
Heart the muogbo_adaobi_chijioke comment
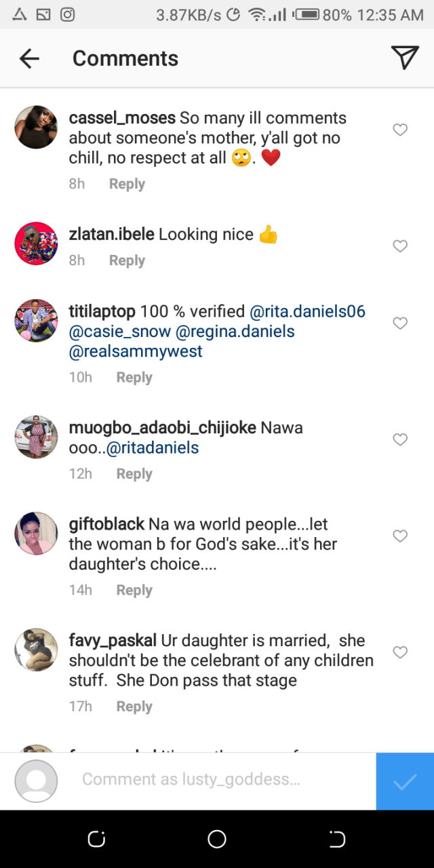click(400, 439)
